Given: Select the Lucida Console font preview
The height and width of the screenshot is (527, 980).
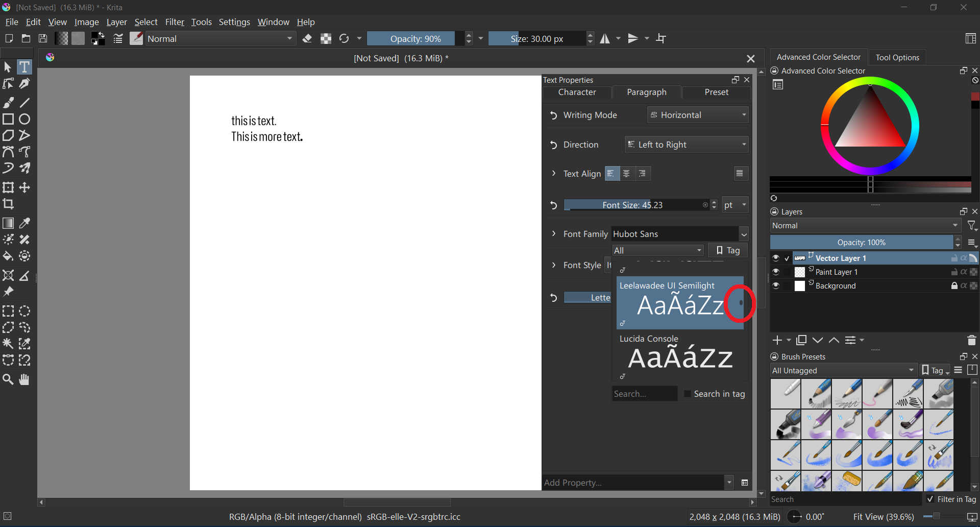Looking at the screenshot, I should coord(680,356).
